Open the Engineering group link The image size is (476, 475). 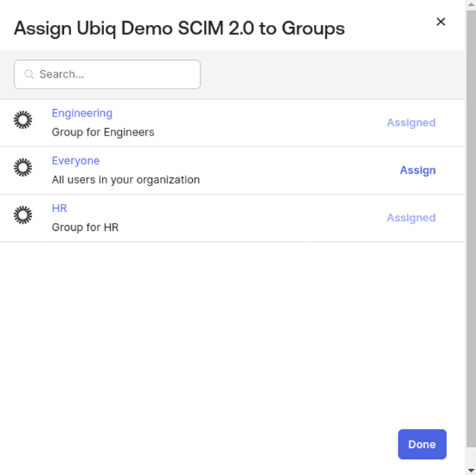[x=82, y=113]
